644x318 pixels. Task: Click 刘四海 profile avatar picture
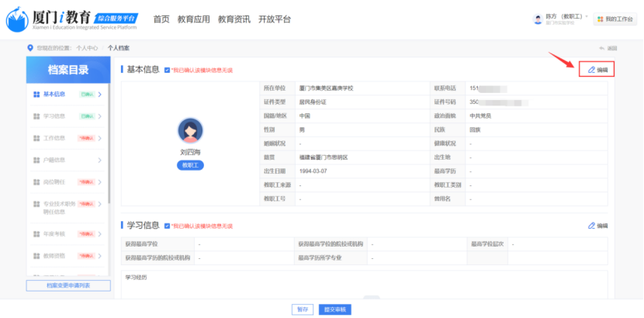click(x=190, y=130)
